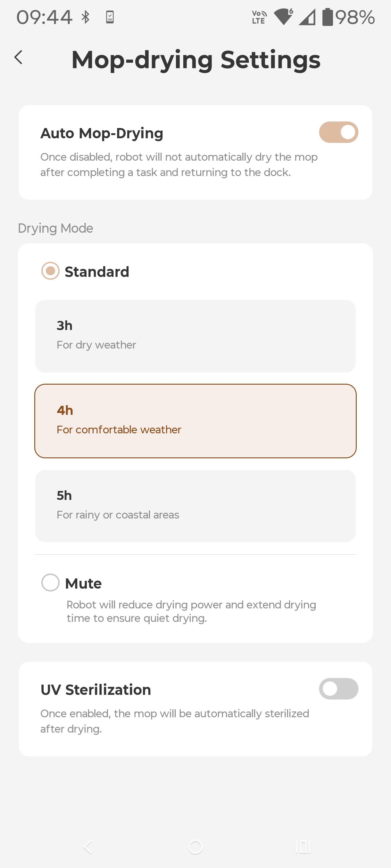Tap the Mop-drying Settings page title
Screen dimensions: 391x868
coord(196,60)
